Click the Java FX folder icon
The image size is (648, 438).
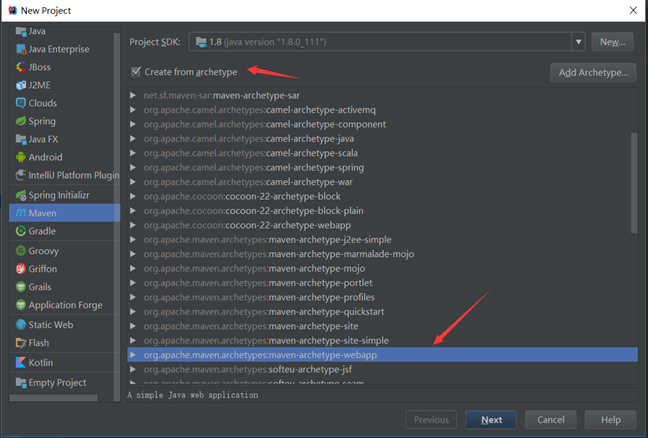pos(21,139)
